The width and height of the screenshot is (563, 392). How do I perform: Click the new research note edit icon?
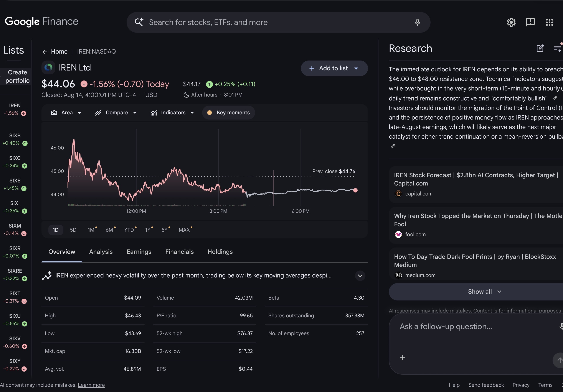[540, 48]
